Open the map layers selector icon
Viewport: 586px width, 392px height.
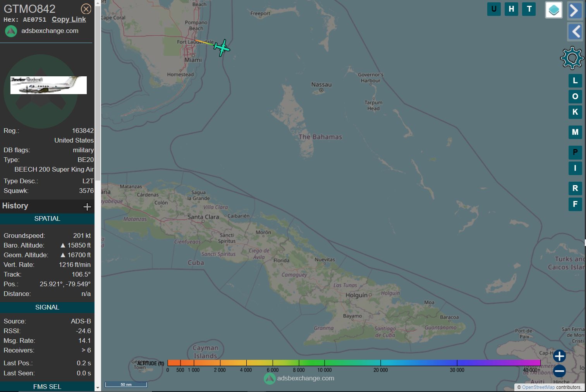point(554,10)
